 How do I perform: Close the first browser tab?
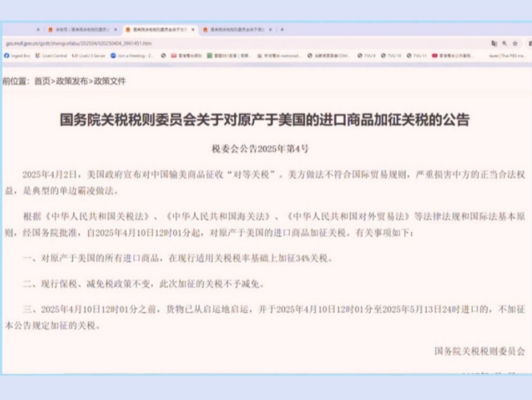tap(115, 29)
